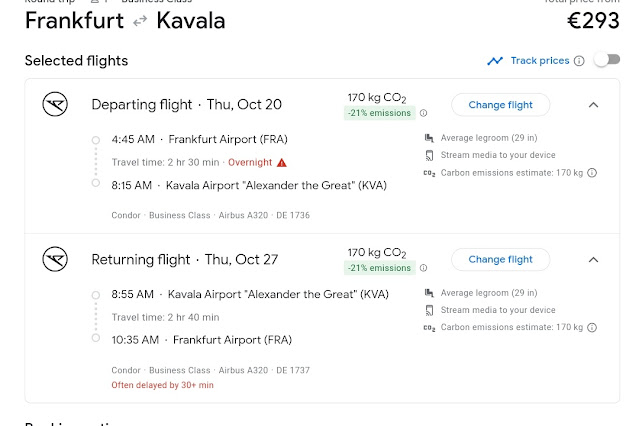639x426 pixels.
Task: Click the departing flight carbon estimate info icon
Action: pos(592,173)
